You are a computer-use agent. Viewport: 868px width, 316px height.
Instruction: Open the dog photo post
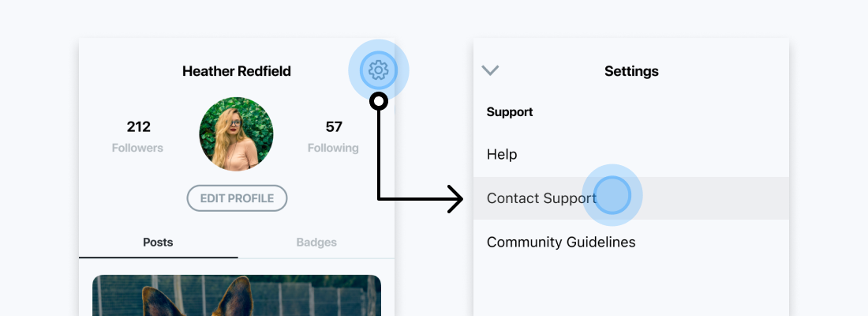(x=237, y=295)
